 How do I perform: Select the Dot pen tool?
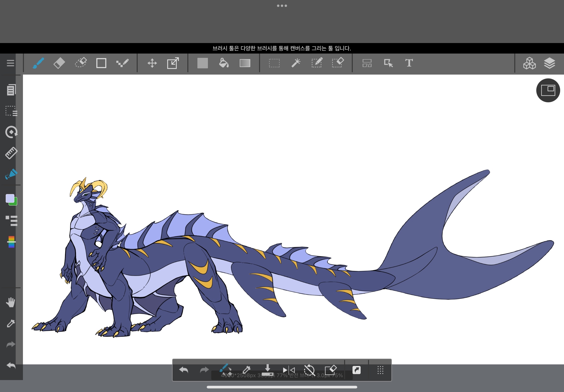(x=122, y=63)
